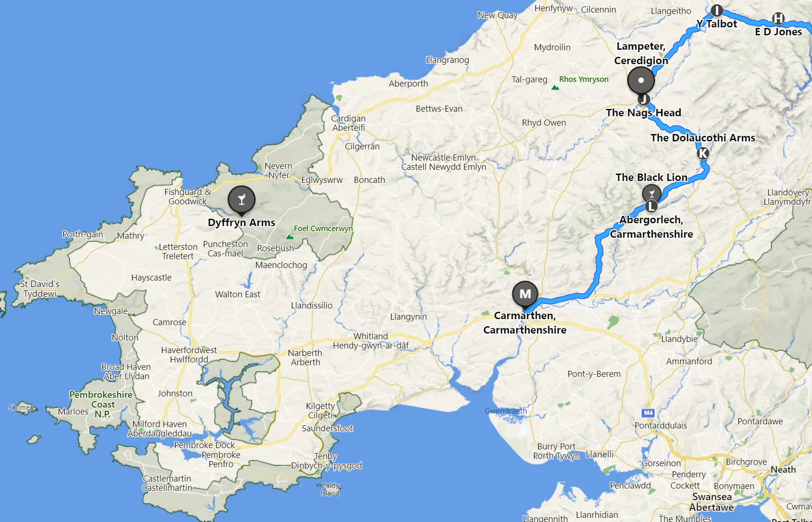This screenshot has height=522, width=812.
Task: Select waypoint marker I near Y Talbot
Action: coord(717,10)
